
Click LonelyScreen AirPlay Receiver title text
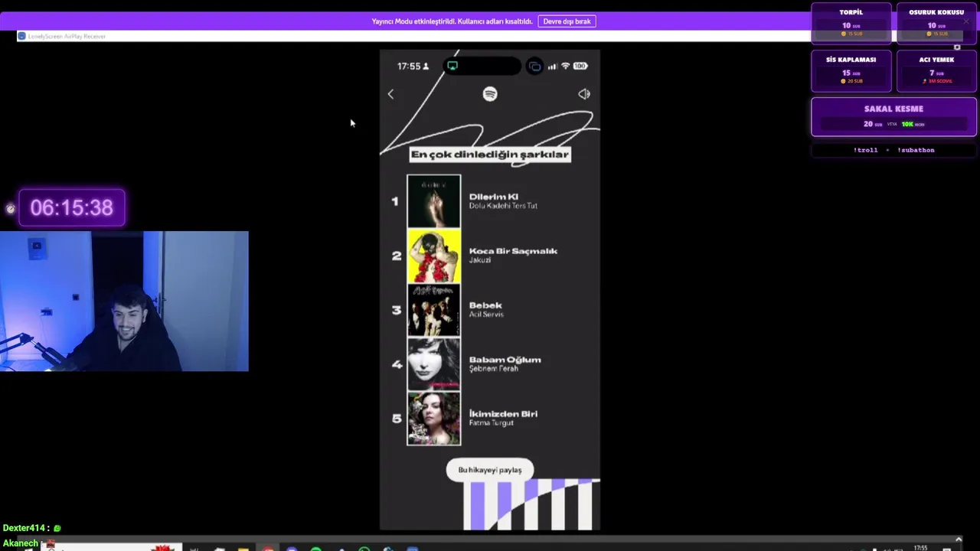point(67,36)
